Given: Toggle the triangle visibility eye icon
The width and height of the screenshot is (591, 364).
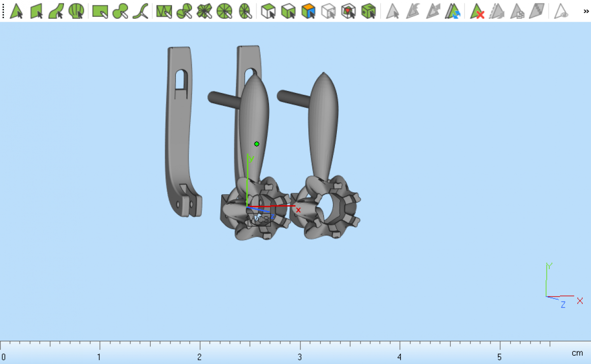Looking at the screenshot, I should pos(561,11).
